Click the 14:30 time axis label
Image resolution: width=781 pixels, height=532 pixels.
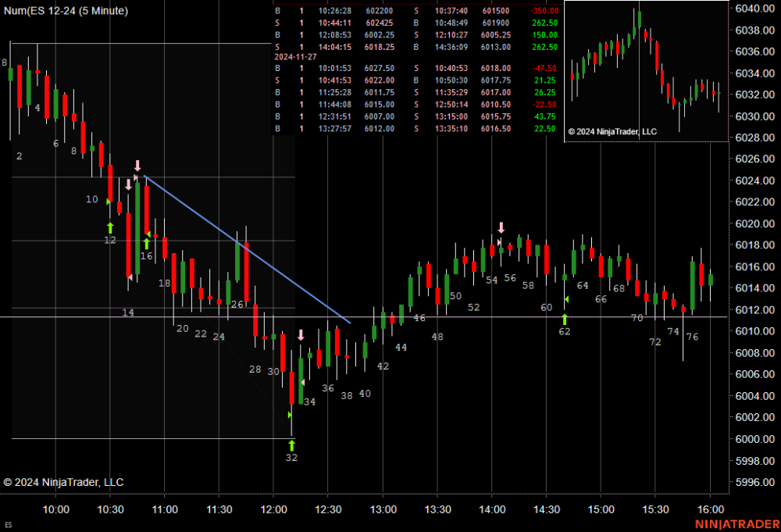pos(547,509)
